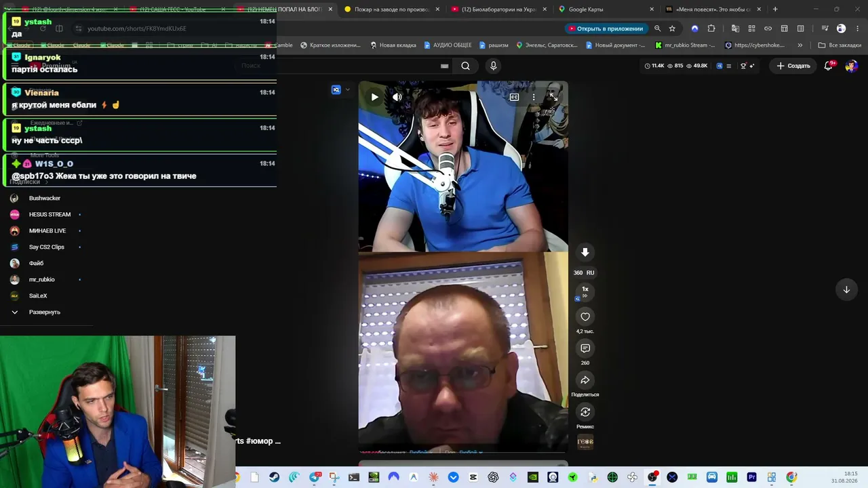
Task: Open the Все закладки folder
Action: 840,45
